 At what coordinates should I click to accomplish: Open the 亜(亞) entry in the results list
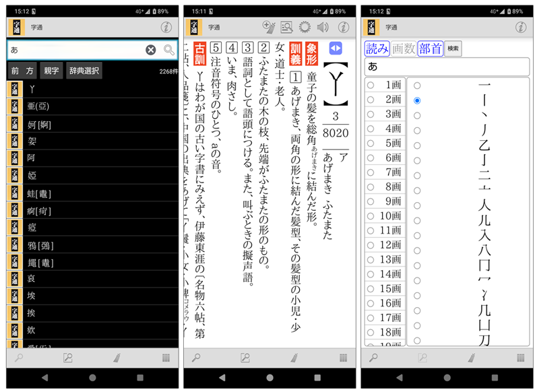pos(38,106)
